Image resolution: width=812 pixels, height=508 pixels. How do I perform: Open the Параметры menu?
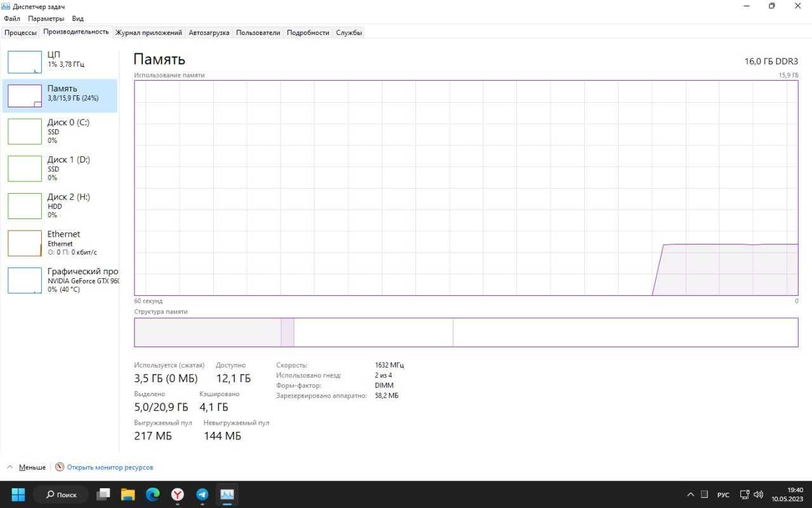click(x=46, y=18)
